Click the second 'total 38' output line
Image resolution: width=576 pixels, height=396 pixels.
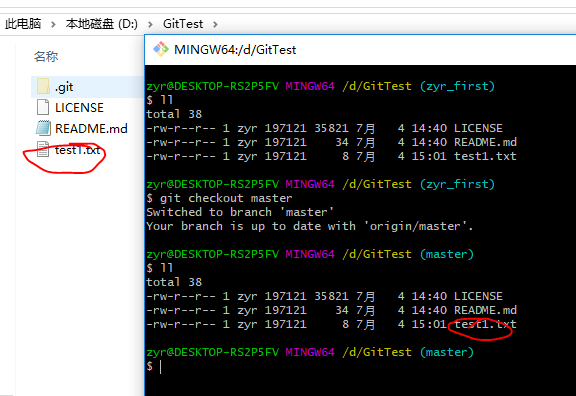pos(174,282)
